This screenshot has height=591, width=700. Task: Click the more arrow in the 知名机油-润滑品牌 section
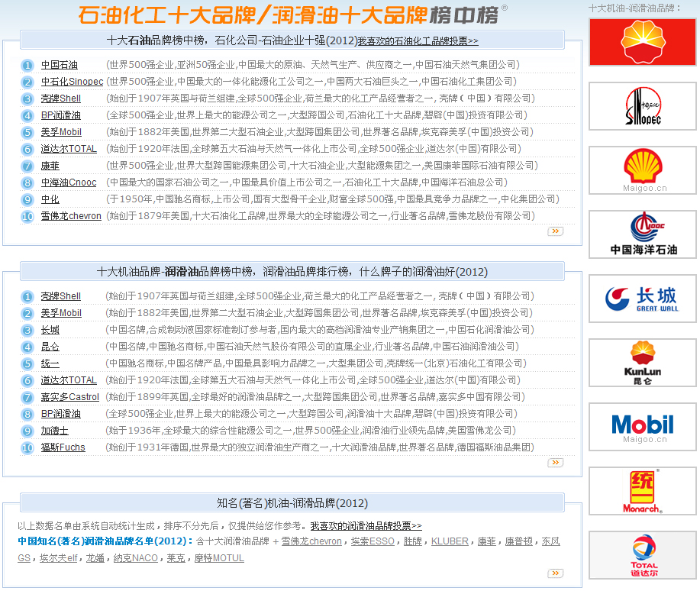[556, 573]
